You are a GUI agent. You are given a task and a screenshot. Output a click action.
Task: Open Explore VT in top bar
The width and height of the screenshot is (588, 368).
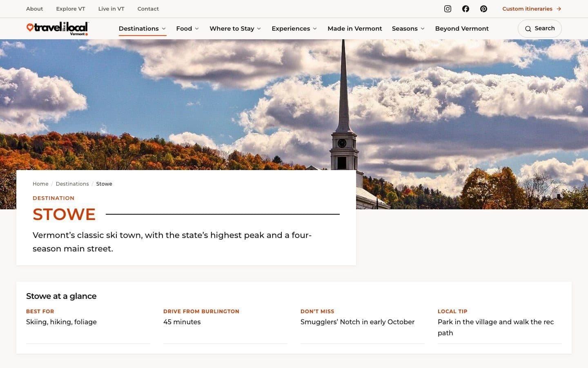[71, 9]
